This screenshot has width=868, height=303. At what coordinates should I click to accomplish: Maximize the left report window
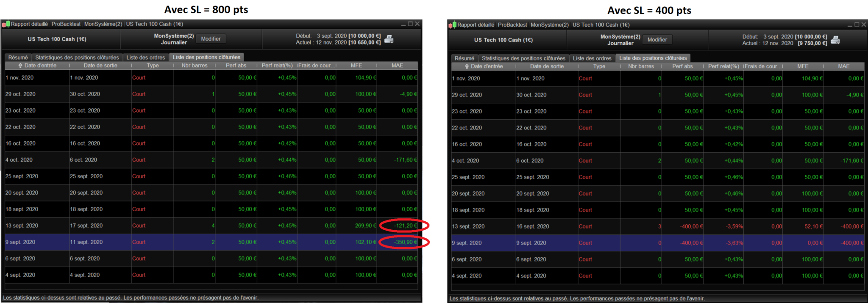410,24
